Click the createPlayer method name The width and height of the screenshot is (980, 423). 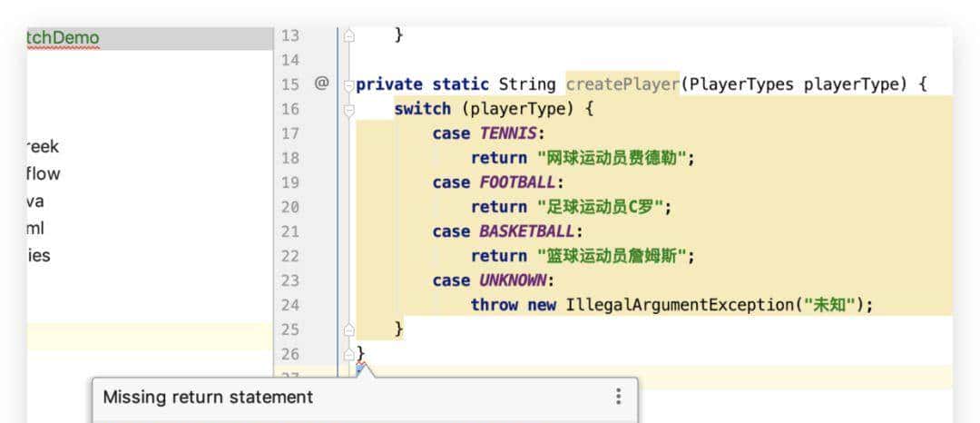pos(622,84)
